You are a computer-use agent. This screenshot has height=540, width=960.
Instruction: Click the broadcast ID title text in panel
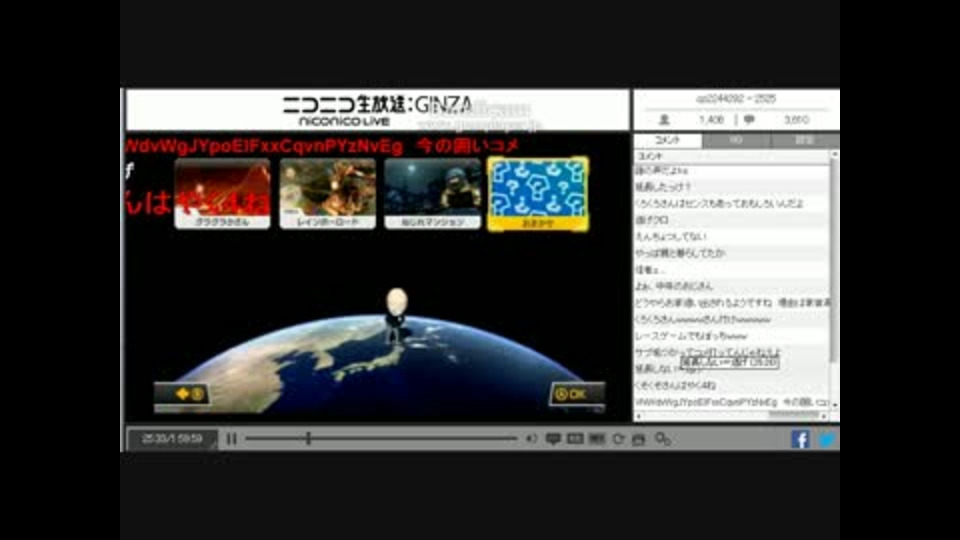coord(736,99)
